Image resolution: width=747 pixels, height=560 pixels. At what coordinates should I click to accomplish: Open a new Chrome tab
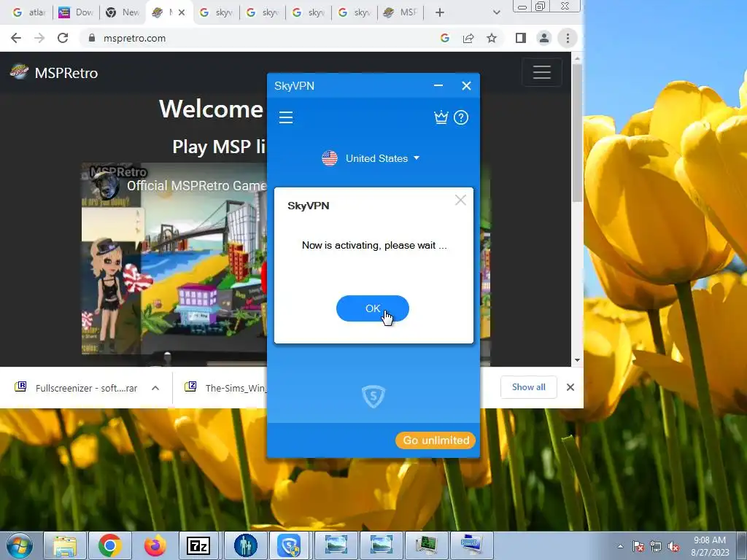(x=440, y=12)
